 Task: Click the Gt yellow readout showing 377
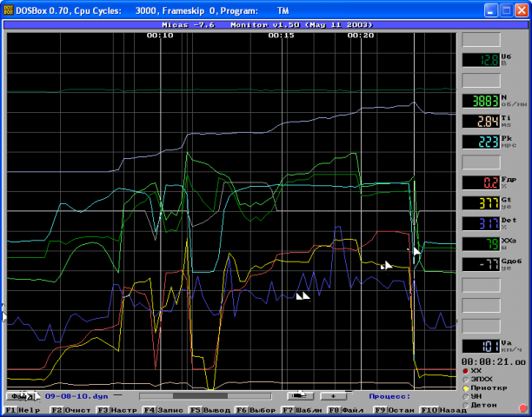(x=479, y=203)
